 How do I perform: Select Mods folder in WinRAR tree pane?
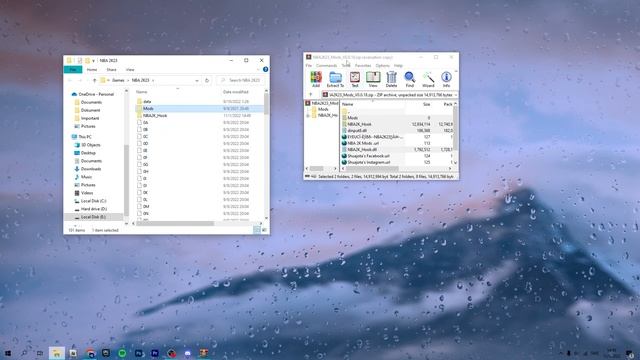click(323, 109)
